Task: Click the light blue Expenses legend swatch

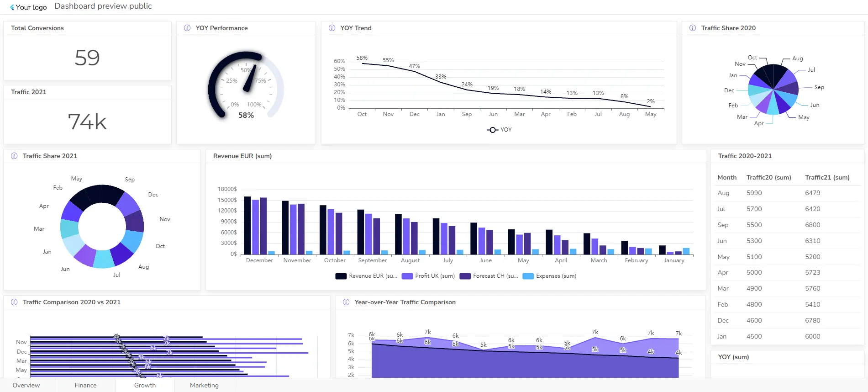Action: pos(528,276)
